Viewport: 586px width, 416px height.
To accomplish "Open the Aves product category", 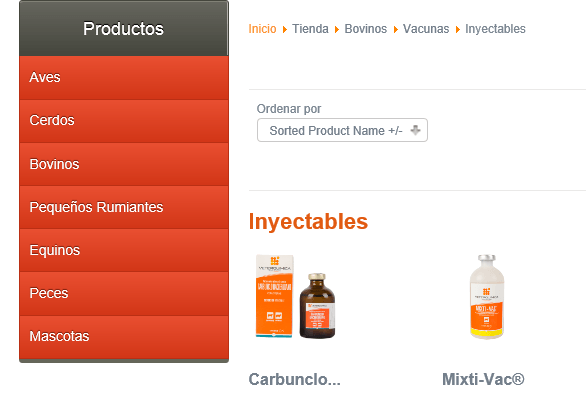I will (x=124, y=77).
